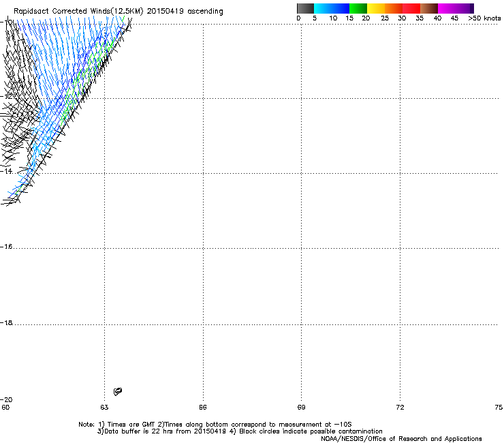Image resolution: width=504 pixels, height=443 pixels.
Task: Click the note 'Black circles indicate possible contamination'
Action: click(x=311, y=431)
